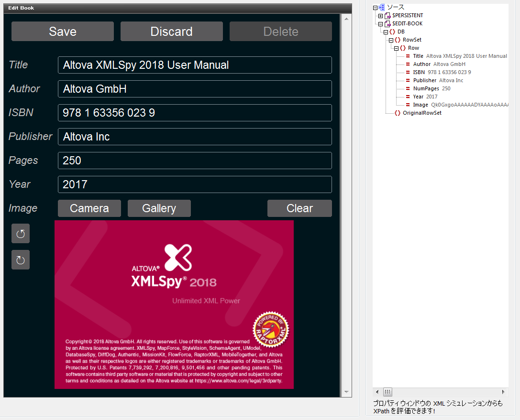Select the $PERSISTENT tree label

coord(408,16)
